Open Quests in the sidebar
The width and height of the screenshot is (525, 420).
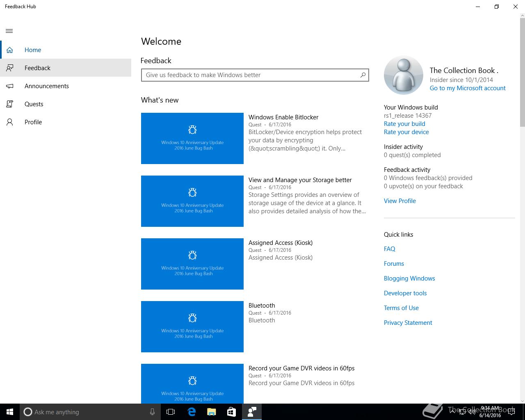66,104
